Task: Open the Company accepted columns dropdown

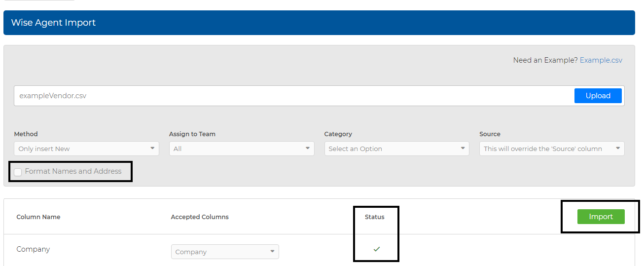Action: point(225,252)
